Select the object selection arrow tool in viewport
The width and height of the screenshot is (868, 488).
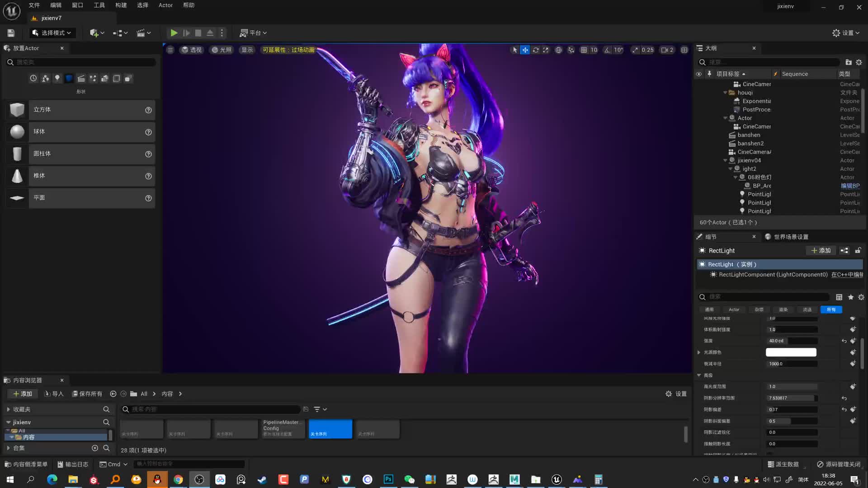(514, 50)
